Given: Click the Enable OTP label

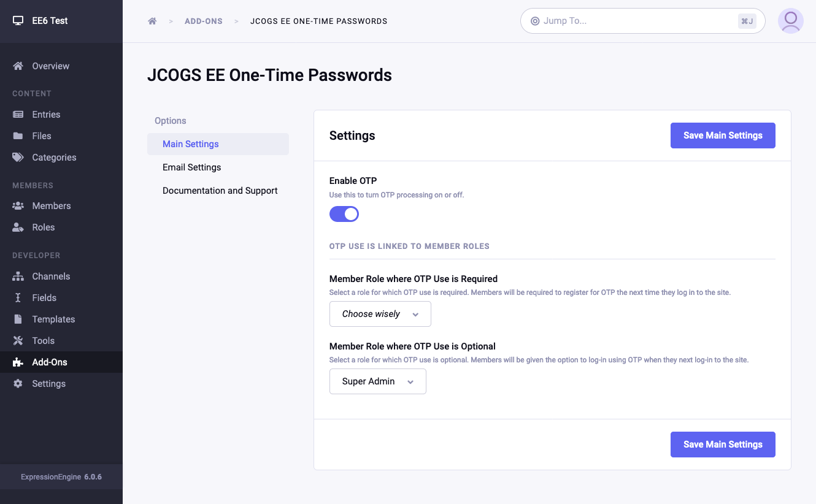Looking at the screenshot, I should pos(353,181).
